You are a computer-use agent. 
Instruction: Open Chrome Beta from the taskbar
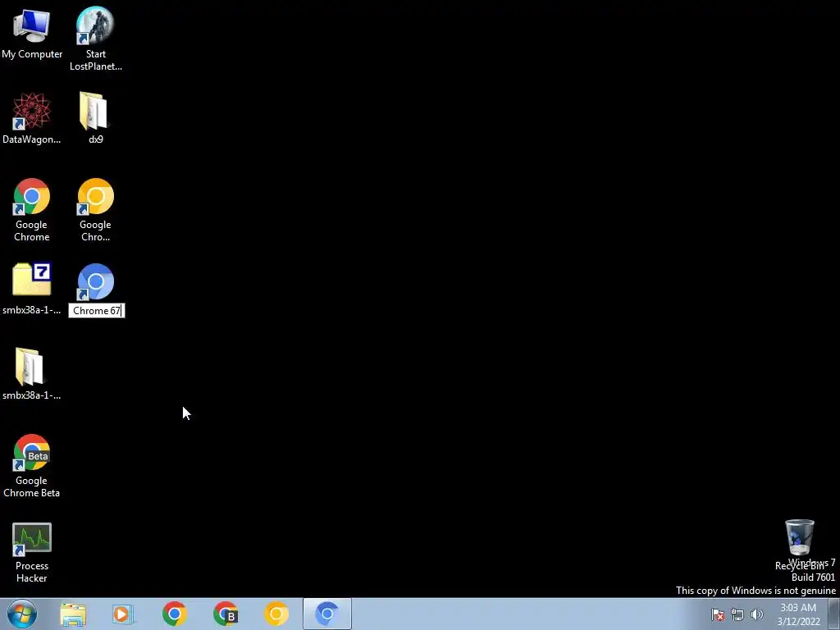coord(225,614)
